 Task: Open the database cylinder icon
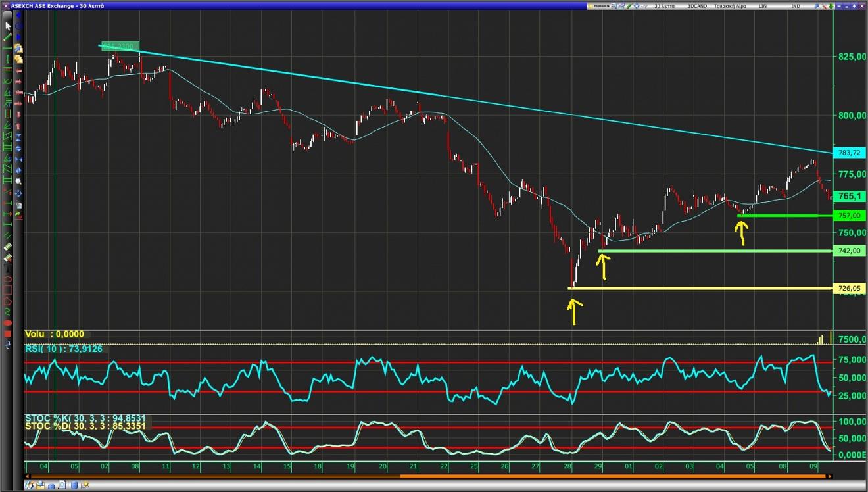click(x=74, y=485)
